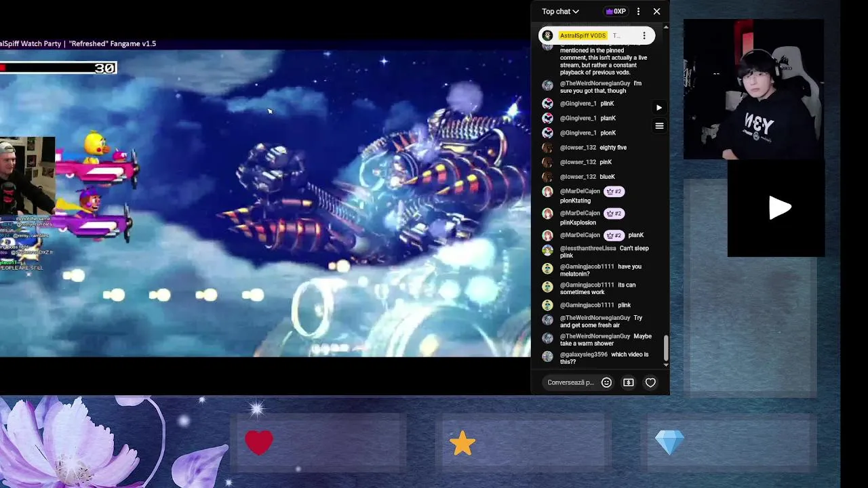Click the #2 badge above "plinKsplosion"
The height and width of the screenshot is (488, 868).
[613, 213]
